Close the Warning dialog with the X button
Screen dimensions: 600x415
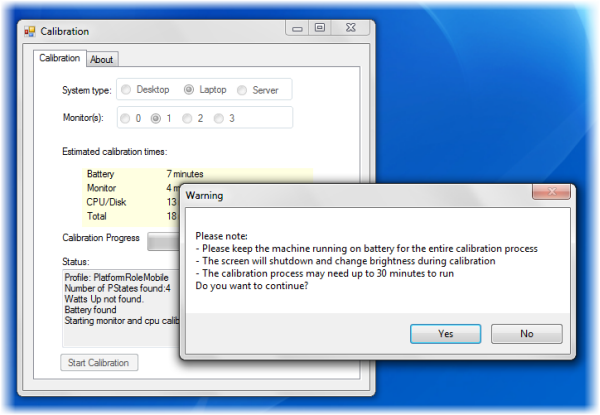tap(551, 191)
